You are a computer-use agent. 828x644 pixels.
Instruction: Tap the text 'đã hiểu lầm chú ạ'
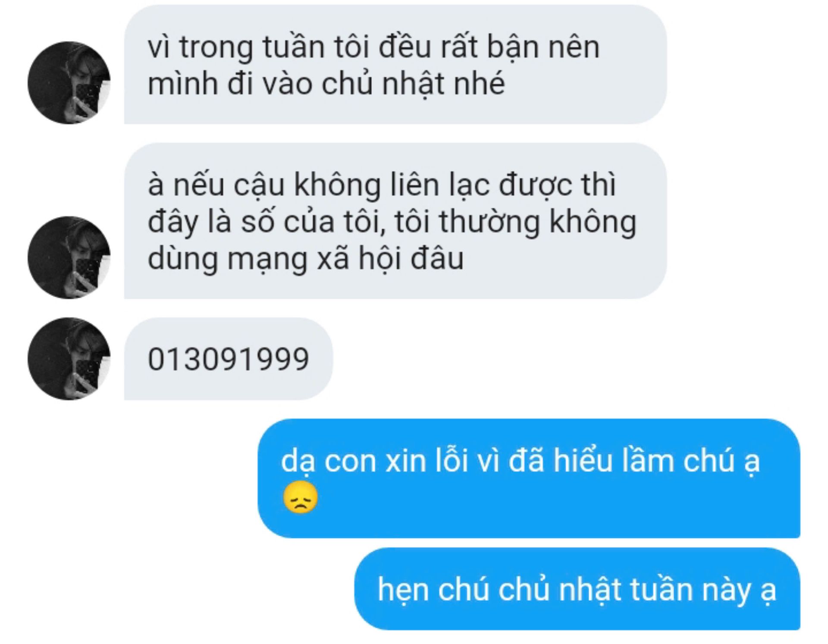click(x=634, y=461)
